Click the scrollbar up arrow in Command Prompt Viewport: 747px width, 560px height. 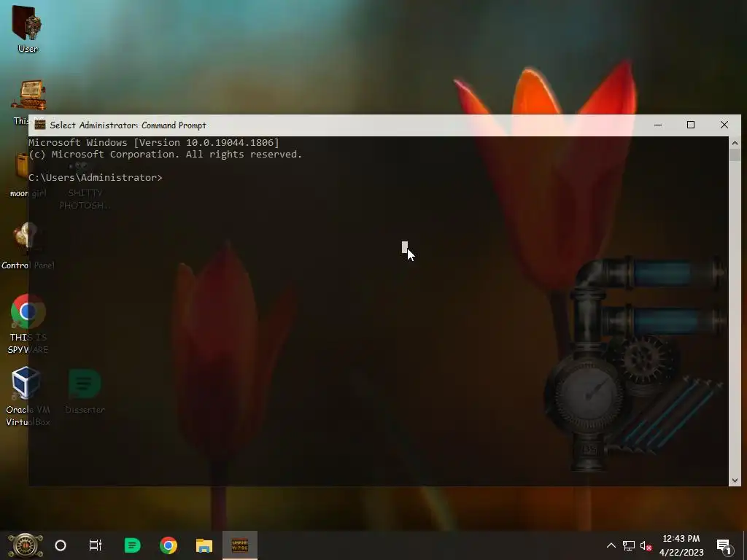(735, 143)
